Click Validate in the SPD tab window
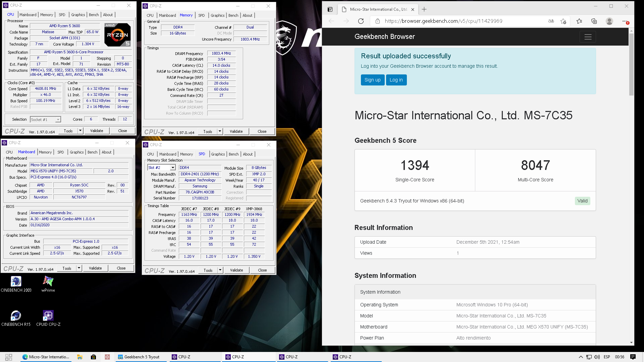This screenshot has height=362, width=644. tap(236, 270)
